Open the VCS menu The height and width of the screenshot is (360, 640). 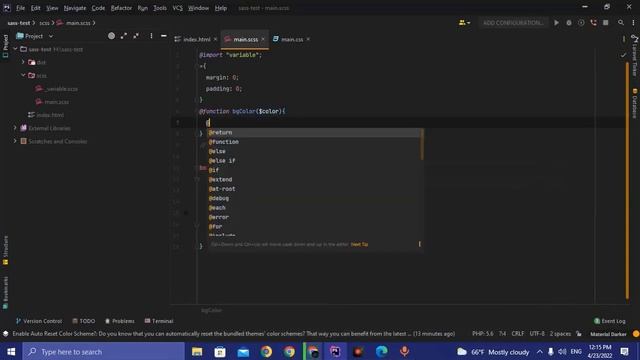177,8
